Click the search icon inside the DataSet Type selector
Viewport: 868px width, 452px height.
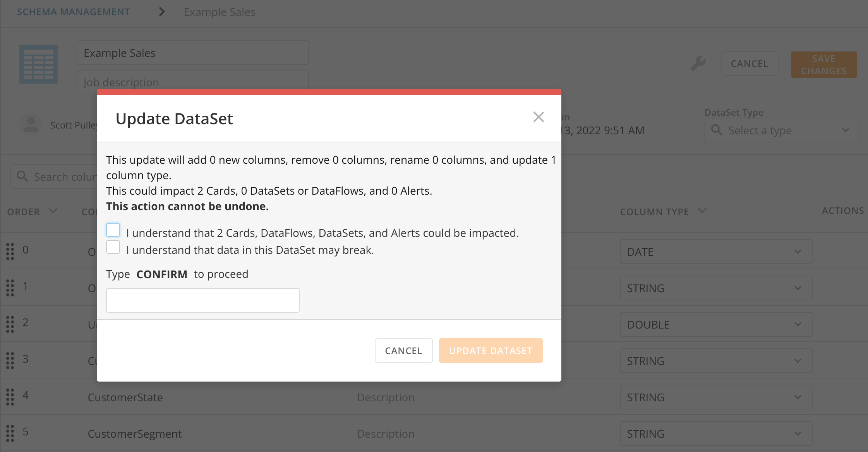point(717,130)
